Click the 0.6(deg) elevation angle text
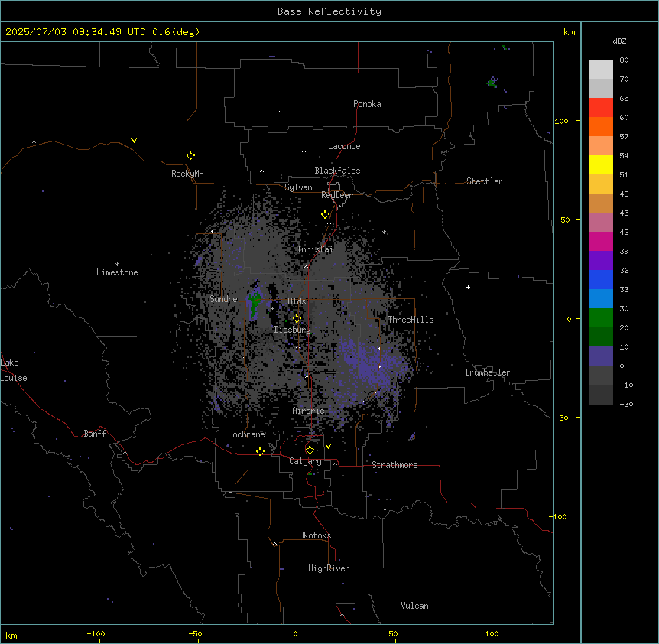The image size is (659, 644). point(176,32)
